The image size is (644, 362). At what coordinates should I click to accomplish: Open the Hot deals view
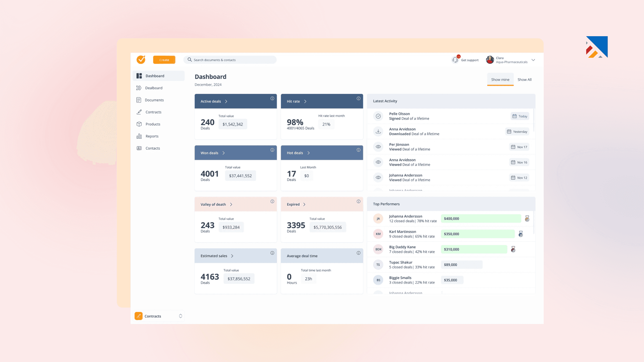tap(308, 153)
